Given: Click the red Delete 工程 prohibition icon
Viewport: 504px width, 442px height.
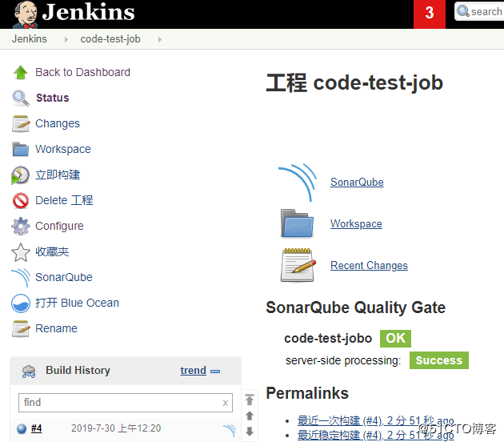Looking at the screenshot, I should click(x=21, y=200).
